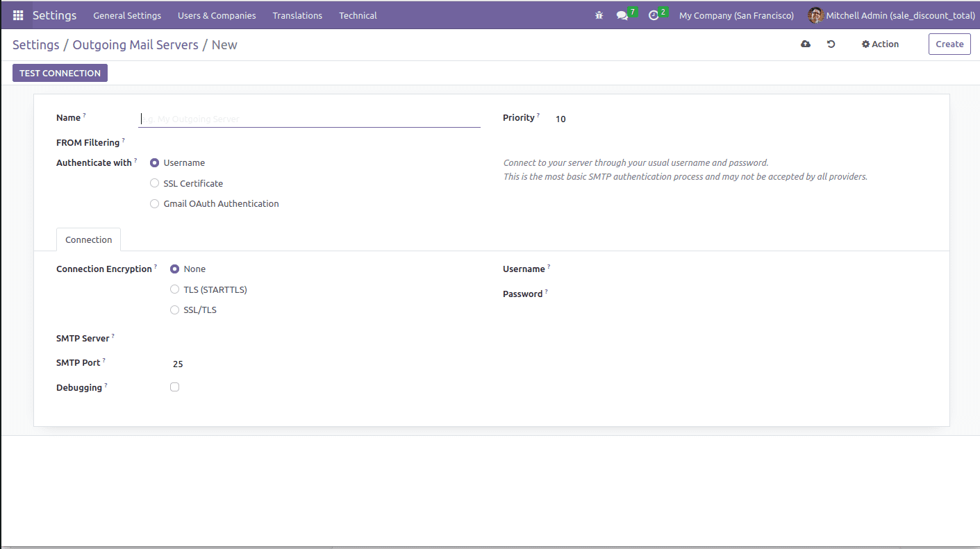Click the debug bug icon
This screenshot has height=549, width=980.
tap(599, 15)
